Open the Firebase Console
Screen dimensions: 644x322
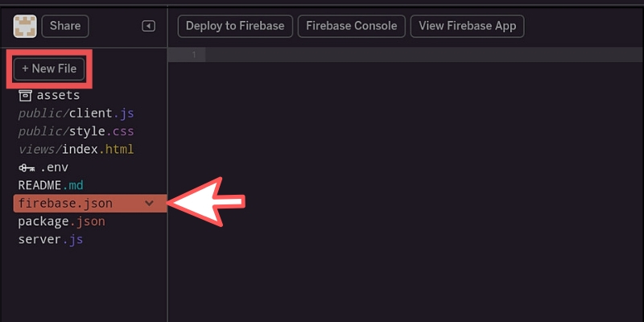(x=351, y=27)
